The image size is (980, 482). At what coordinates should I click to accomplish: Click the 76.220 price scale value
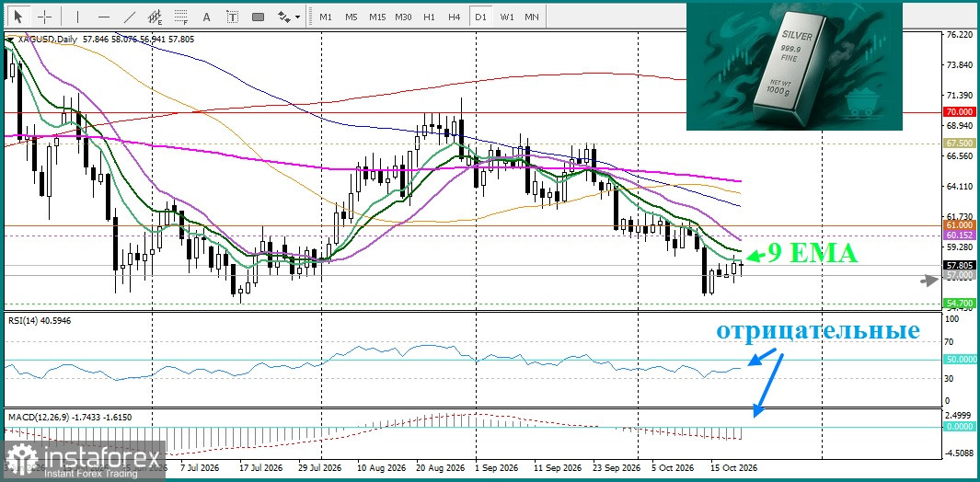[960, 35]
